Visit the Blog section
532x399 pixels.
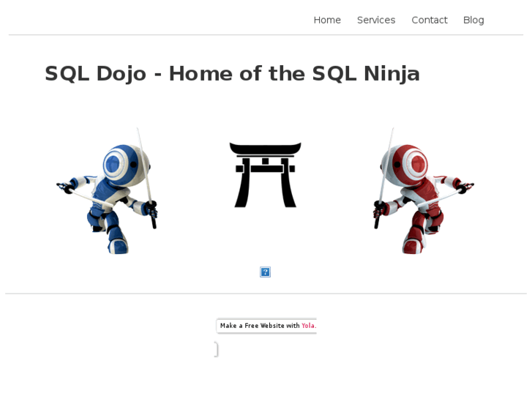473,20
